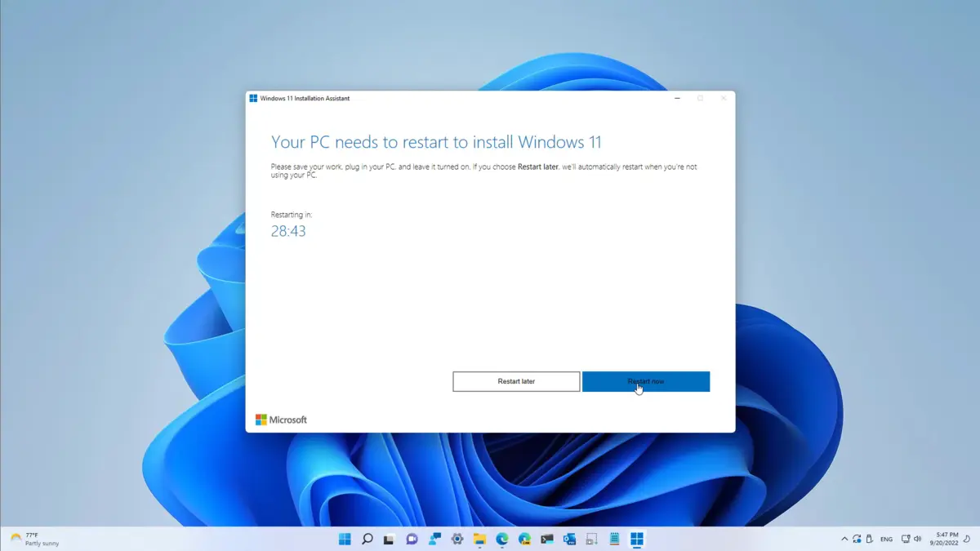Click the Installation Assistant title bar logo
The height and width of the screenshot is (551, 980).
tap(253, 99)
